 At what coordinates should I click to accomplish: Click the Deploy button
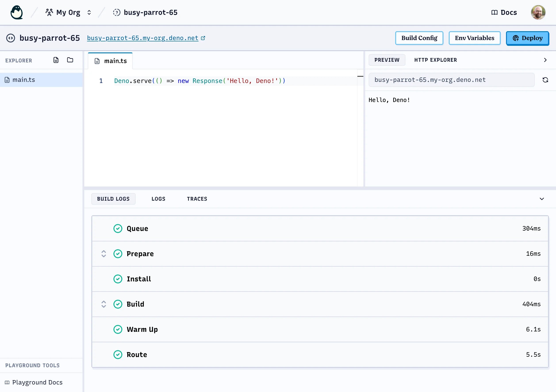pyautogui.click(x=527, y=38)
